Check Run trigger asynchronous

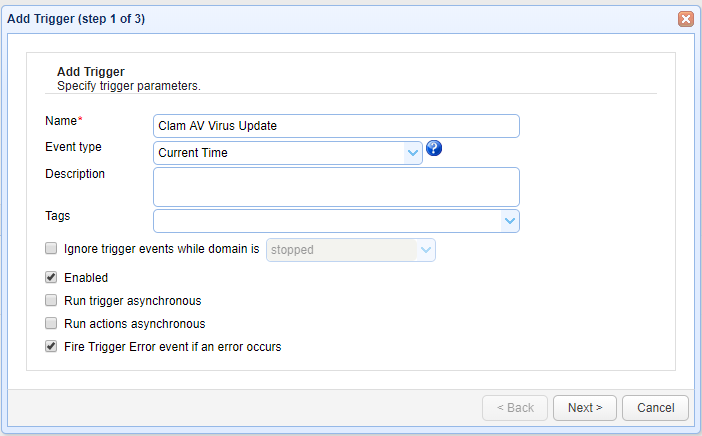(51, 300)
